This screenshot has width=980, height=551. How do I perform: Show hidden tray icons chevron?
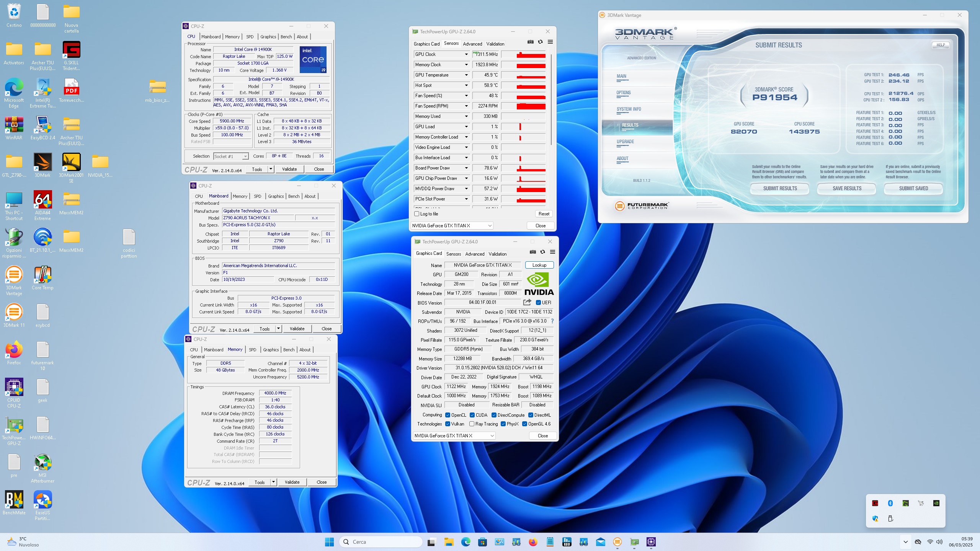click(x=905, y=542)
